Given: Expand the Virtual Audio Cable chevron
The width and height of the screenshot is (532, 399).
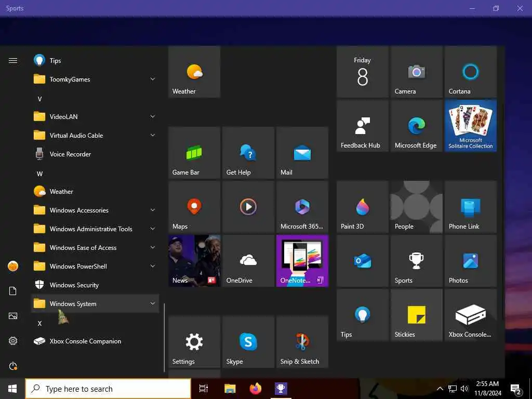Looking at the screenshot, I should point(153,135).
